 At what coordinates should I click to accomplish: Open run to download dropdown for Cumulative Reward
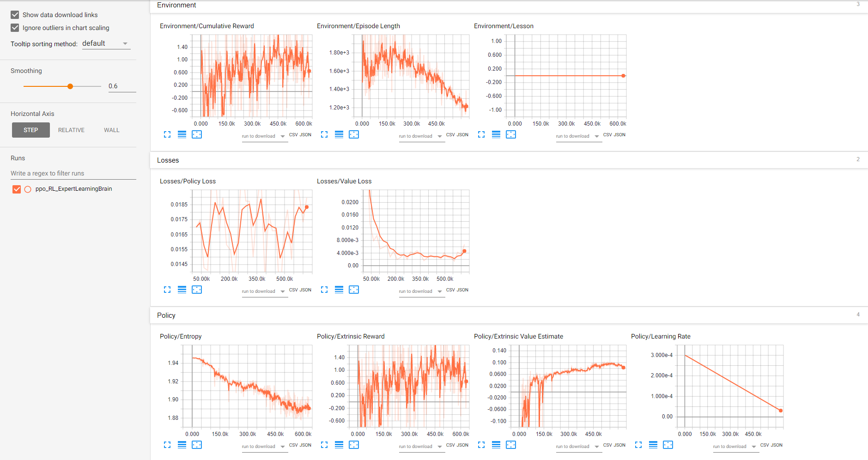[265, 136]
